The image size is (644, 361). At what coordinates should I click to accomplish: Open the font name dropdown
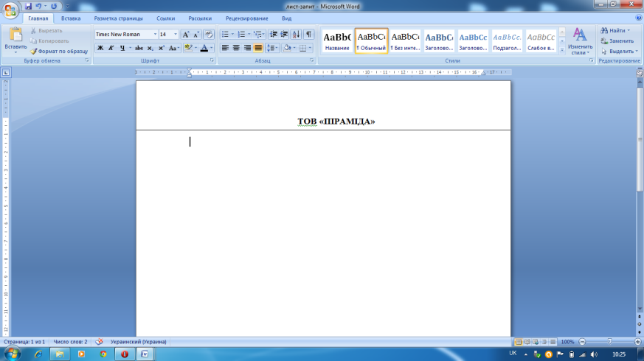pyautogui.click(x=155, y=35)
